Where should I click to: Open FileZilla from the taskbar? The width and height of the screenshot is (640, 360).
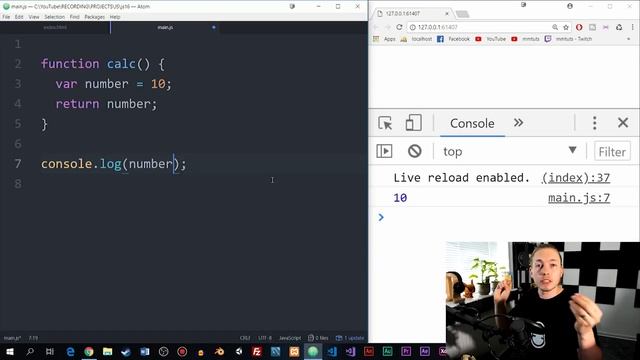click(x=257, y=351)
